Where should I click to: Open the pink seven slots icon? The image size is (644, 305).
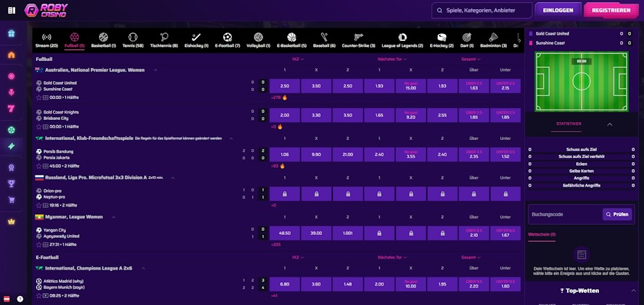tap(12, 109)
